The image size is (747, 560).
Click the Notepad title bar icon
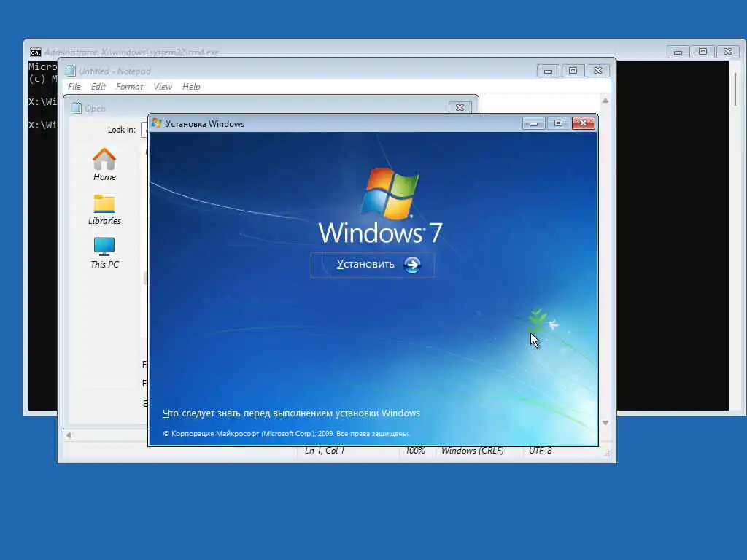coord(71,71)
